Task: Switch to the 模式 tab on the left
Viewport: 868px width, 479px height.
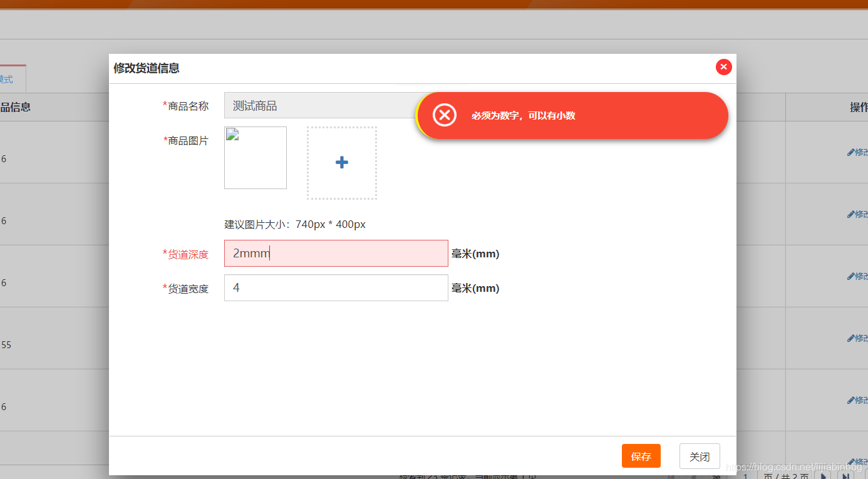Action: click(9, 78)
